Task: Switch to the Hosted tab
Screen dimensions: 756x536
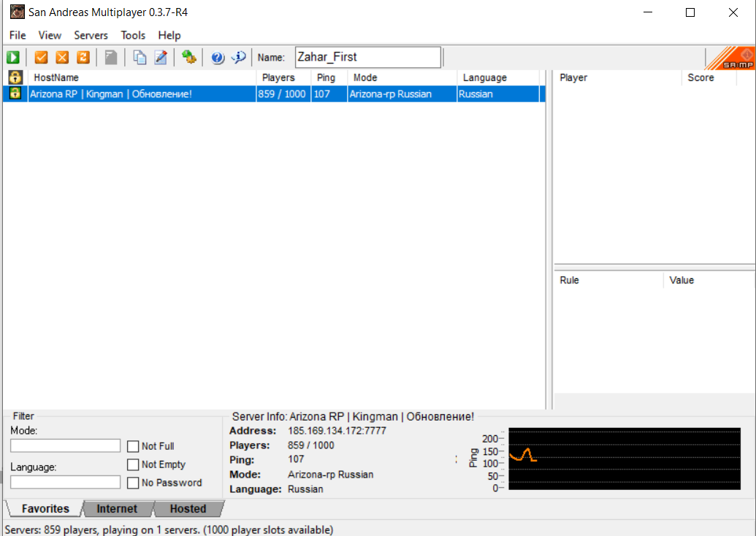Action: click(188, 508)
